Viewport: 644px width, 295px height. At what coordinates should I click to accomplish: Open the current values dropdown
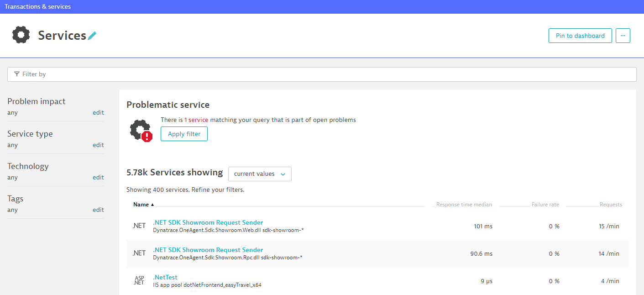(x=260, y=174)
